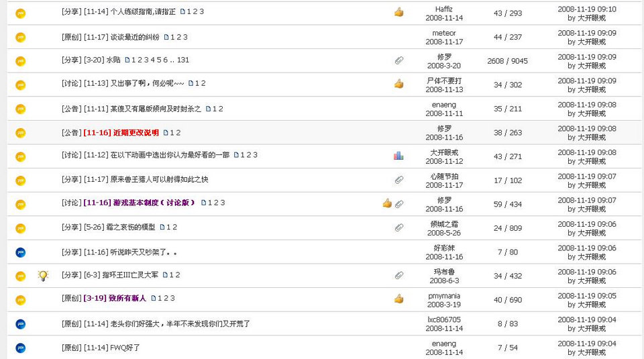This screenshot has height=359, width=644.
Task: Open the thread 谈谈最近的纠纷
Action: tap(121, 37)
